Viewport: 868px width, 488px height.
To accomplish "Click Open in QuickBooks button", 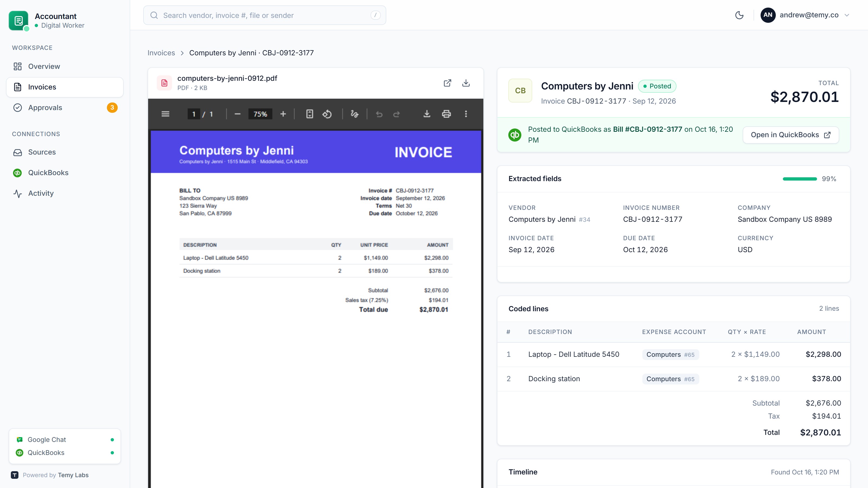I will click(790, 135).
